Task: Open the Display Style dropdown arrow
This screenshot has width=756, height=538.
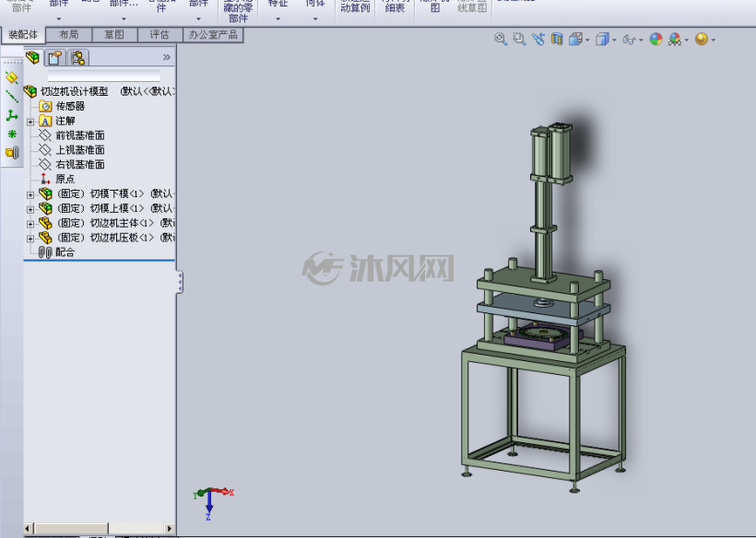Action: pyautogui.click(x=614, y=40)
